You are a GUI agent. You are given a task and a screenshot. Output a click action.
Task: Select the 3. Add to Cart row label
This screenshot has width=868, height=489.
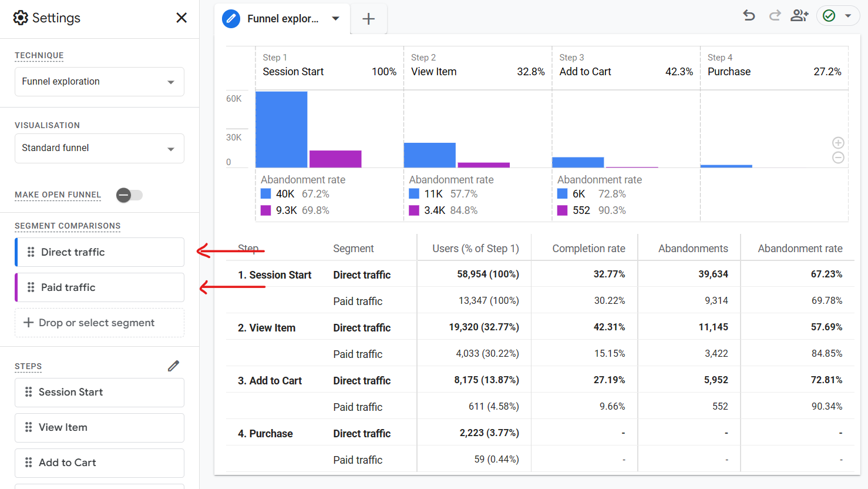pyautogui.click(x=270, y=381)
